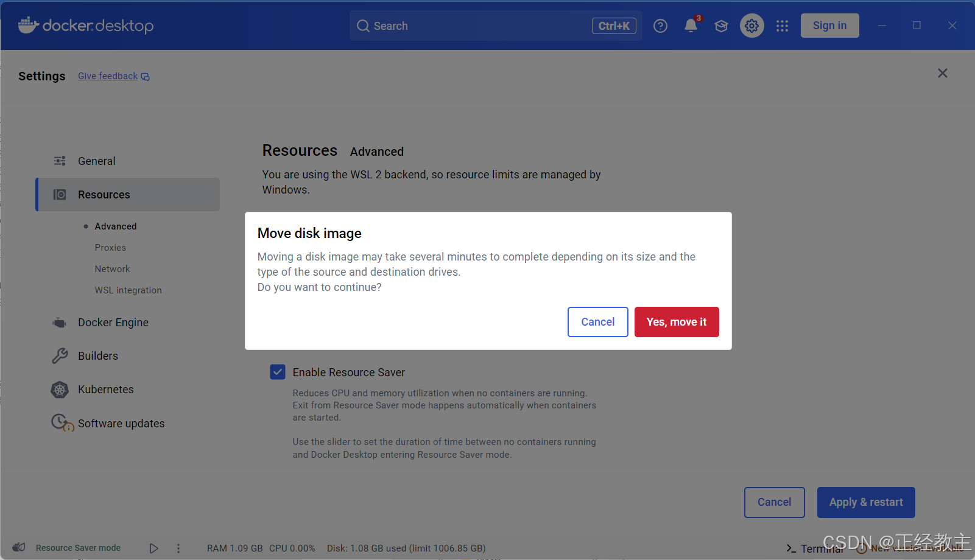Select Resources in settings sidebar

click(128, 194)
